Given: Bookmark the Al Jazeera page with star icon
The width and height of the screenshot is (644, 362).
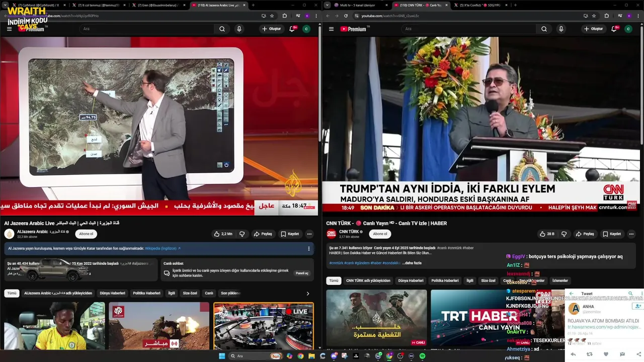Looking at the screenshot, I should 272,16.
